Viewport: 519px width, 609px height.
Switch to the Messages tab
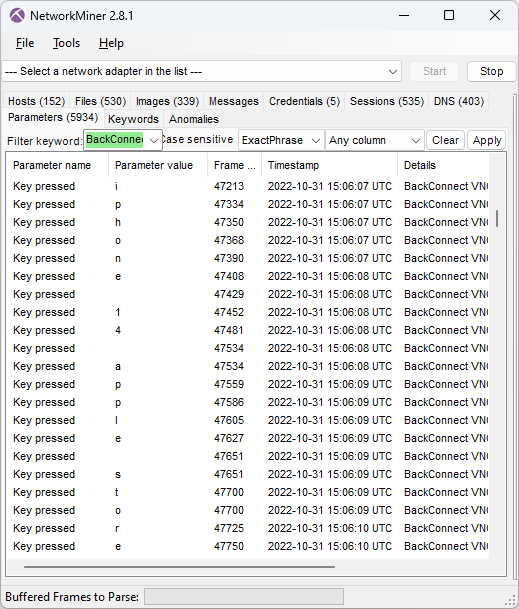(234, 101)
